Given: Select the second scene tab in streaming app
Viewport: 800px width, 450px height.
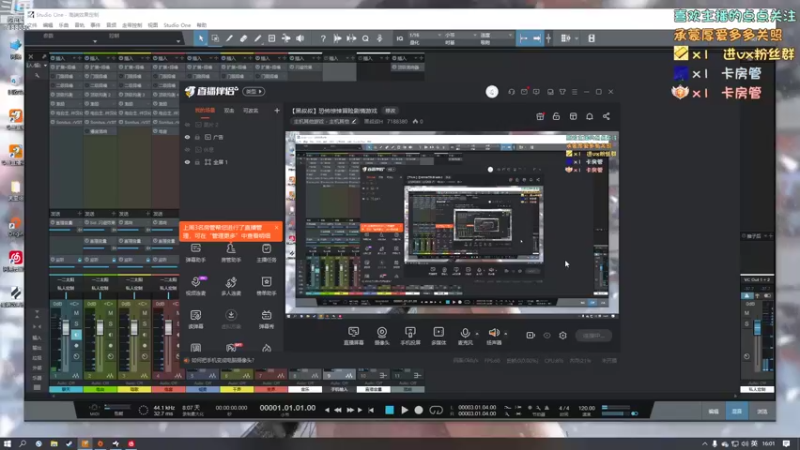Looking at the screenshot, I should [x=229, y=111].
